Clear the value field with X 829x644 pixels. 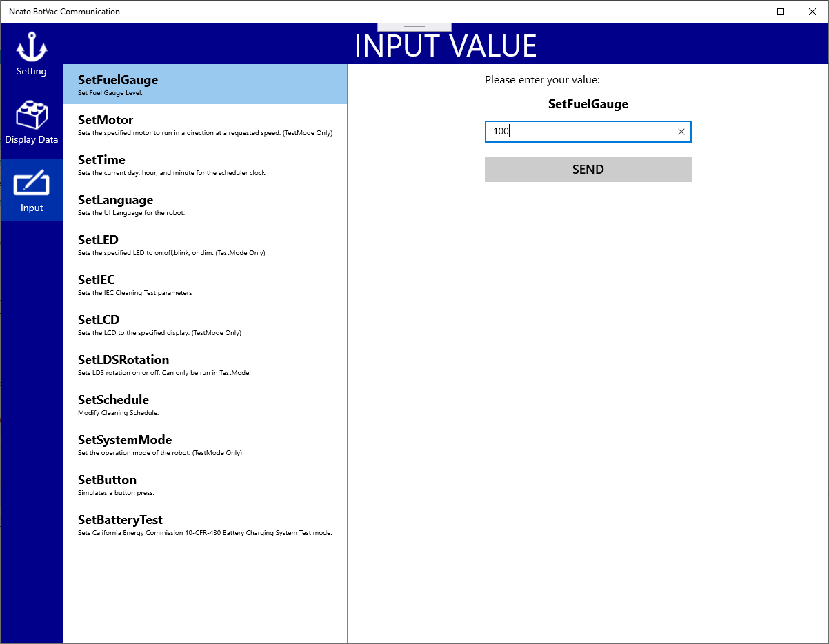[x=681, y=132]
